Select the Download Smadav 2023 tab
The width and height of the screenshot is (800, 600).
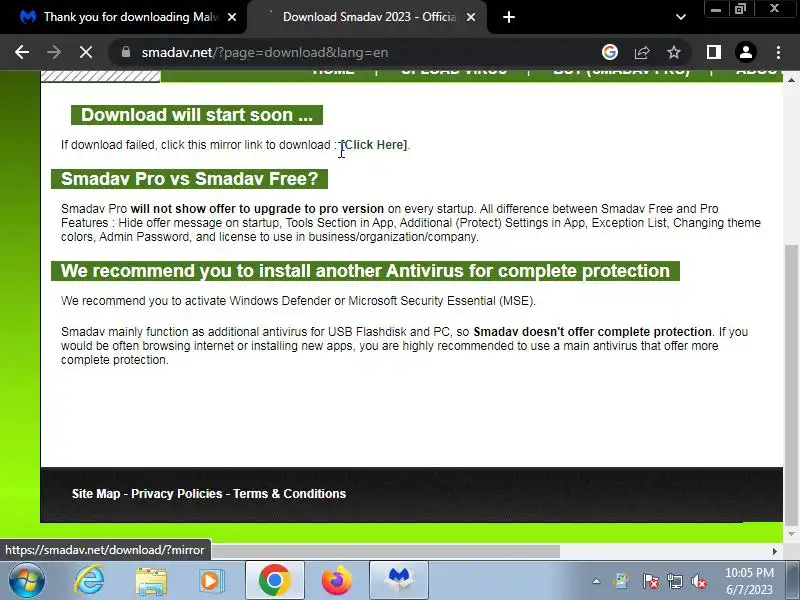click(367, 17)
